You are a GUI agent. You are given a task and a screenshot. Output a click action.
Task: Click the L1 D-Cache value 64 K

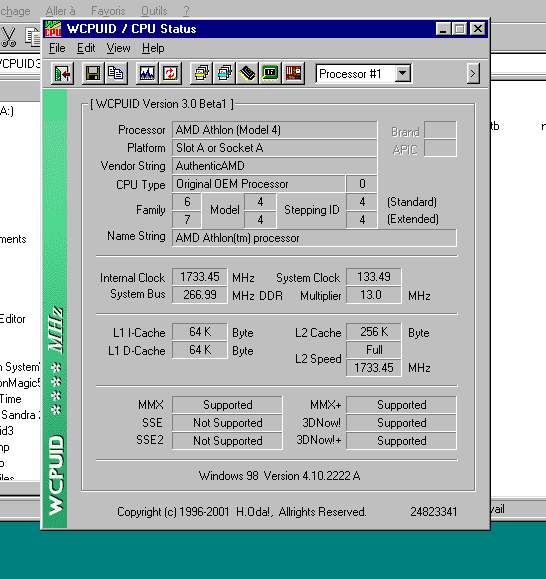[x=200, y=350]
